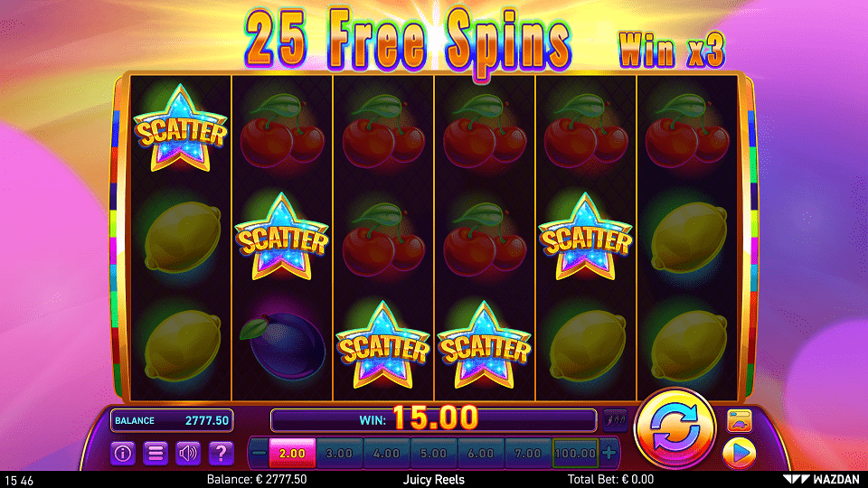The width and height of the screenshot is (868, 488).
Task: Click the plum symbol on second reel
Action: tap(283, 345)
